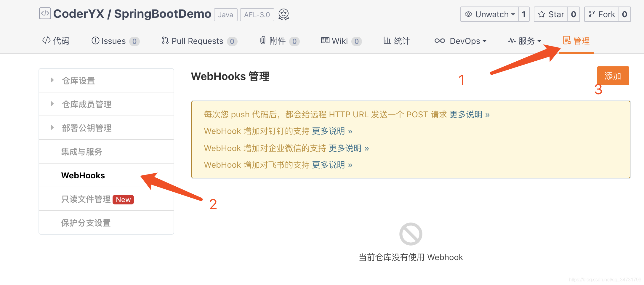Click the DevOps infinity icon
This screenshot has width=644, height=285.
(x=440, y=41)
